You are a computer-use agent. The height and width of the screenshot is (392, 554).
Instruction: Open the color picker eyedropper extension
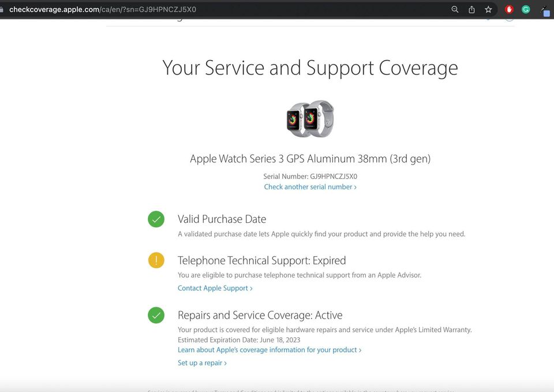click(544, 10)
